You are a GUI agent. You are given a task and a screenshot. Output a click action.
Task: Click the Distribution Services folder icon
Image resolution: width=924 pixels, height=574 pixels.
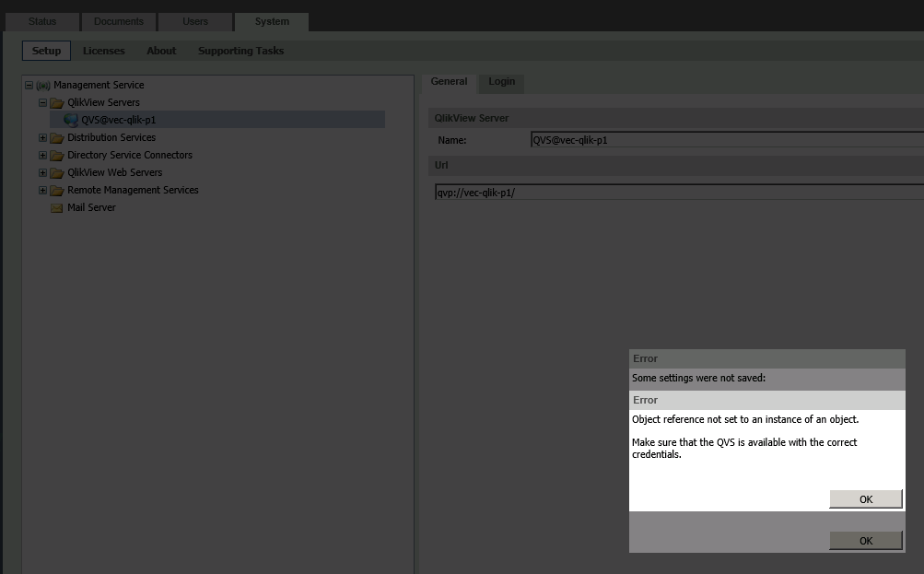click(x=57, y=138)
